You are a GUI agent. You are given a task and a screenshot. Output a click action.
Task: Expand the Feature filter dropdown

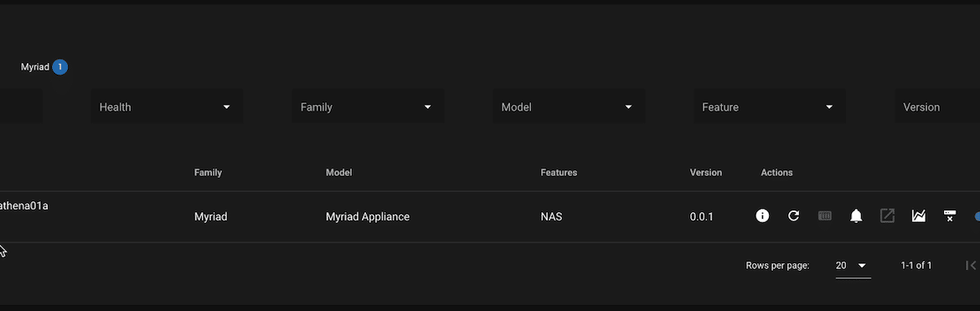770,107
